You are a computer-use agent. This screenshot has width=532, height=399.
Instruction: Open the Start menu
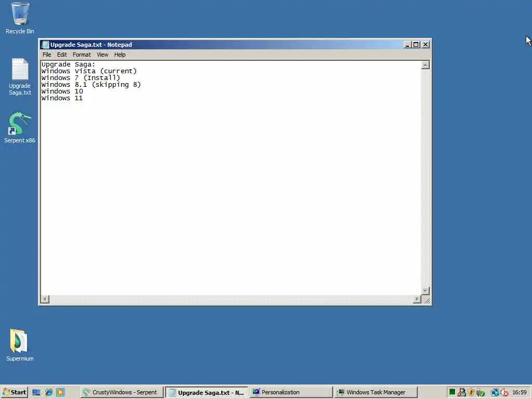coord(14,392)
